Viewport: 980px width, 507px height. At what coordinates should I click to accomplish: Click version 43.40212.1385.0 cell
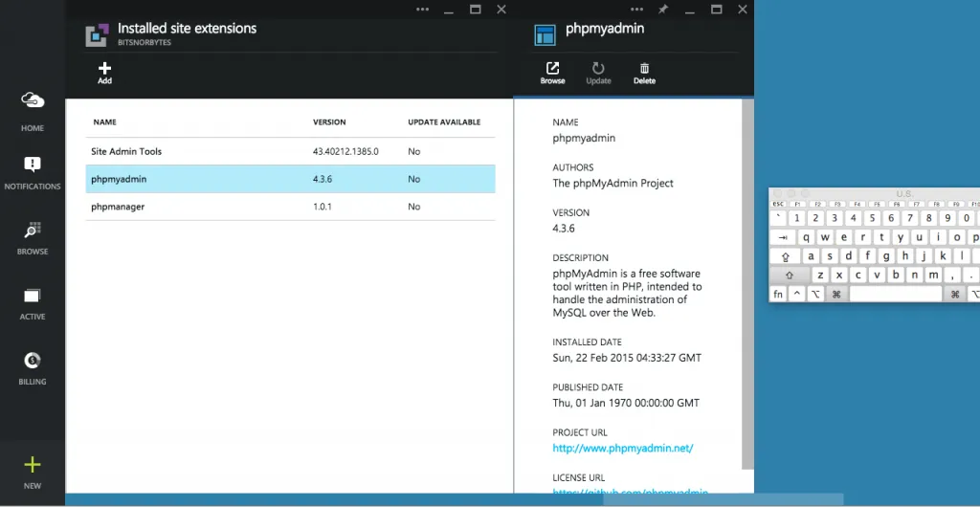[x=345, y=152]
